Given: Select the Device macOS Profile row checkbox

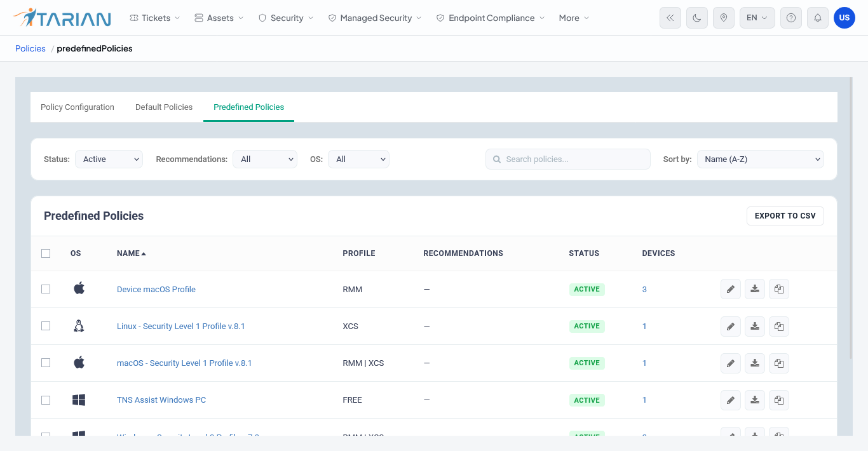Looking at the screenshot, I should (46, 289).
